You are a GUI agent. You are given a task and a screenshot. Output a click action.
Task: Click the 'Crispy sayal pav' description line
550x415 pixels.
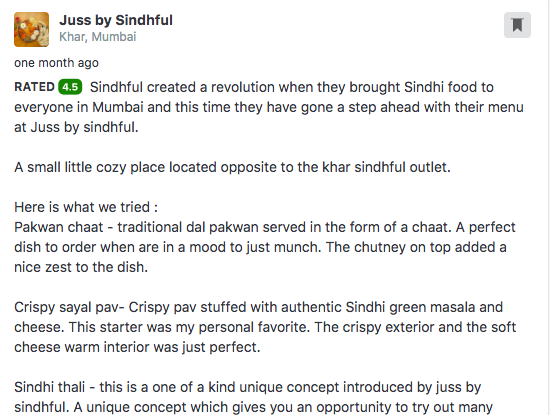coord(259,307)
